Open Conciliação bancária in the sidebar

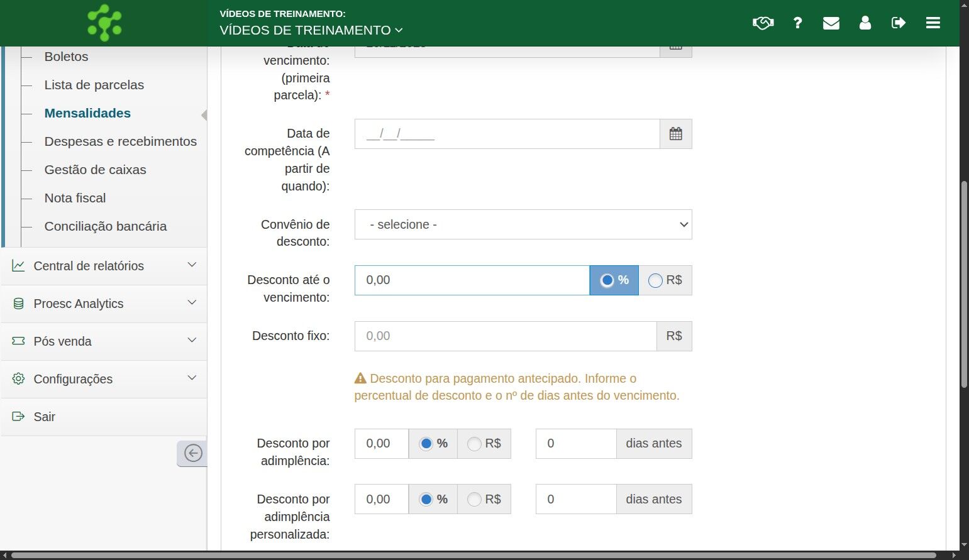[106, 226]
